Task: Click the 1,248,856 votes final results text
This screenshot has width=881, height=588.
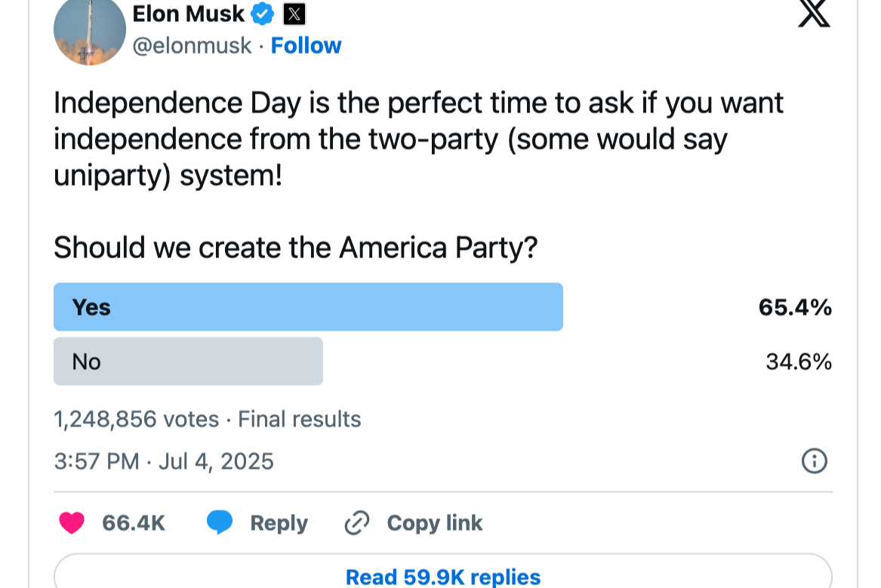Action: click(x=207, y=419)
